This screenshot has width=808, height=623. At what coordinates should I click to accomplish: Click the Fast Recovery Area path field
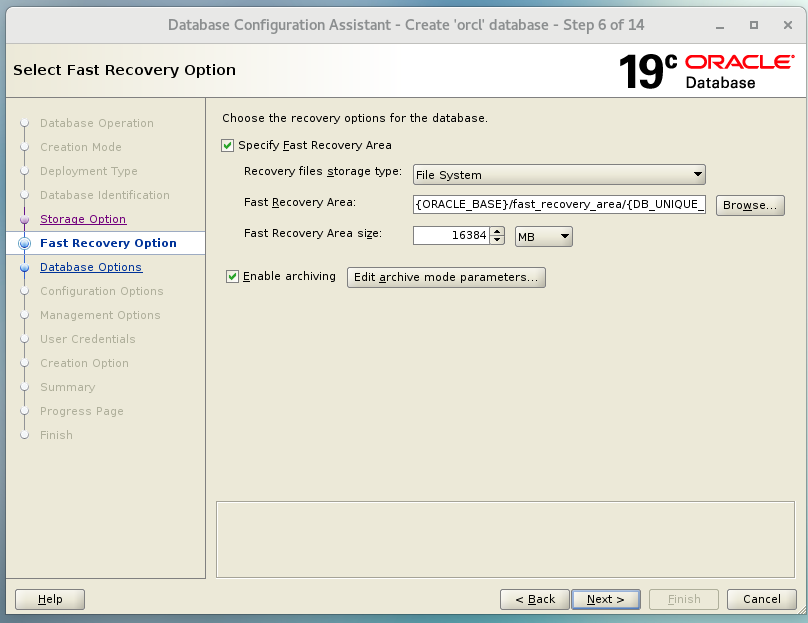559,205
